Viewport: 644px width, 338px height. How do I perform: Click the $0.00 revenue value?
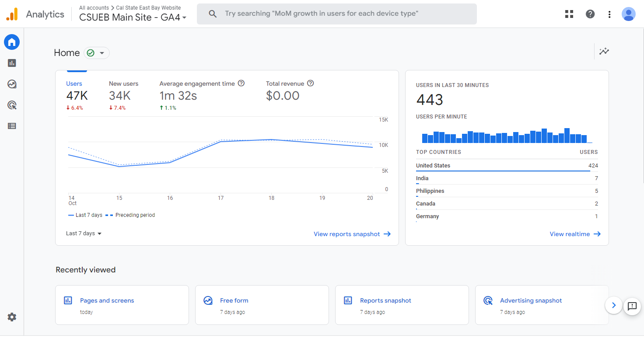pyautogui.click(x=283, y=96)
